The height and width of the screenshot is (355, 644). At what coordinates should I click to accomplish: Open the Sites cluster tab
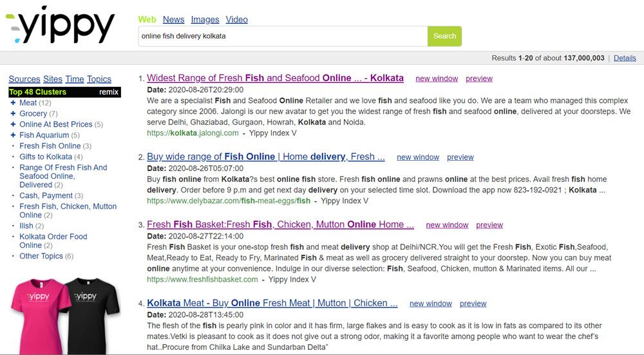[53, 79]
